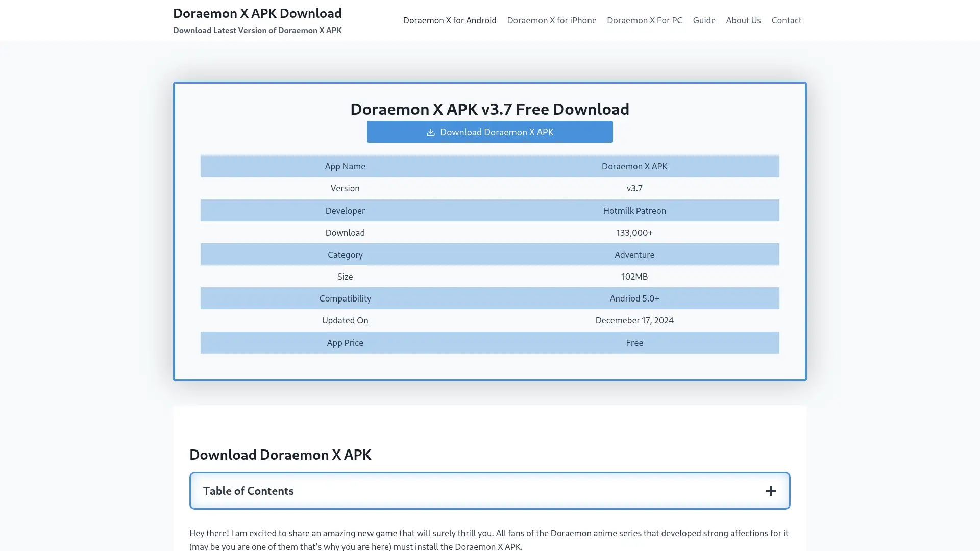Navigate to Doraemon X For PC

pyautogui.click(x=645, y=20)
